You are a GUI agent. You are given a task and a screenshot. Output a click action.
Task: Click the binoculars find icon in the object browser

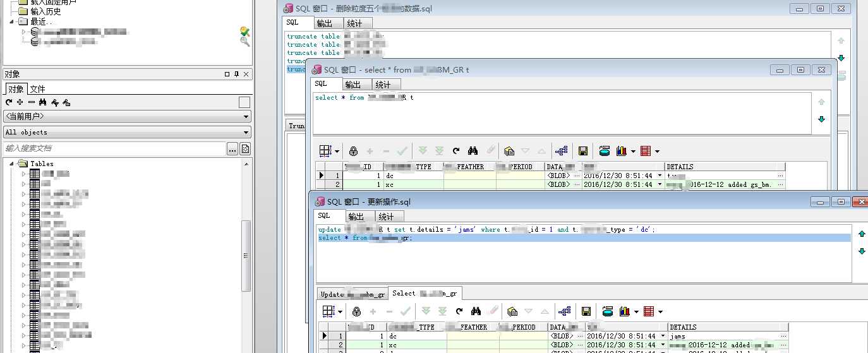pyautogui.click(x=43, y=102)
